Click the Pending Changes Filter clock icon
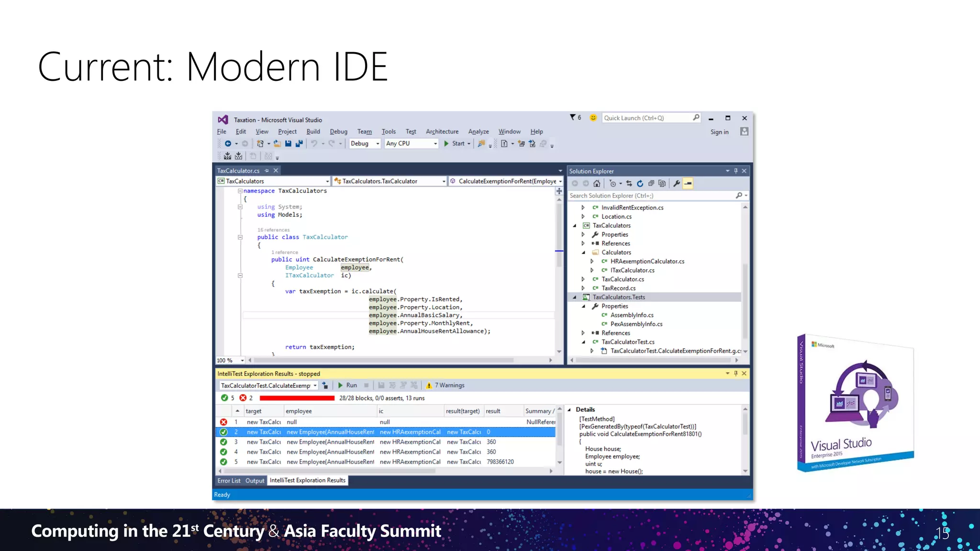The width and height of the screenshot is (980, 551). [613, 184]
